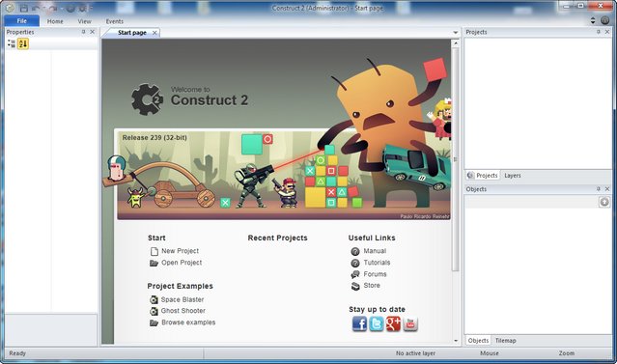Screen dimensions: 617x364
Task: Pin the Properties panel
Action: (x=83, y=32)
